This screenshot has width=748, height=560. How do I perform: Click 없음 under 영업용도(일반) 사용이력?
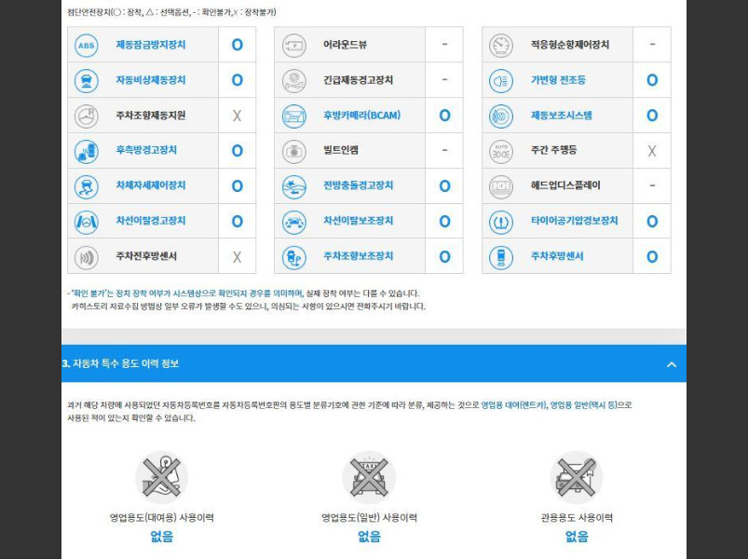pos(369,537)
